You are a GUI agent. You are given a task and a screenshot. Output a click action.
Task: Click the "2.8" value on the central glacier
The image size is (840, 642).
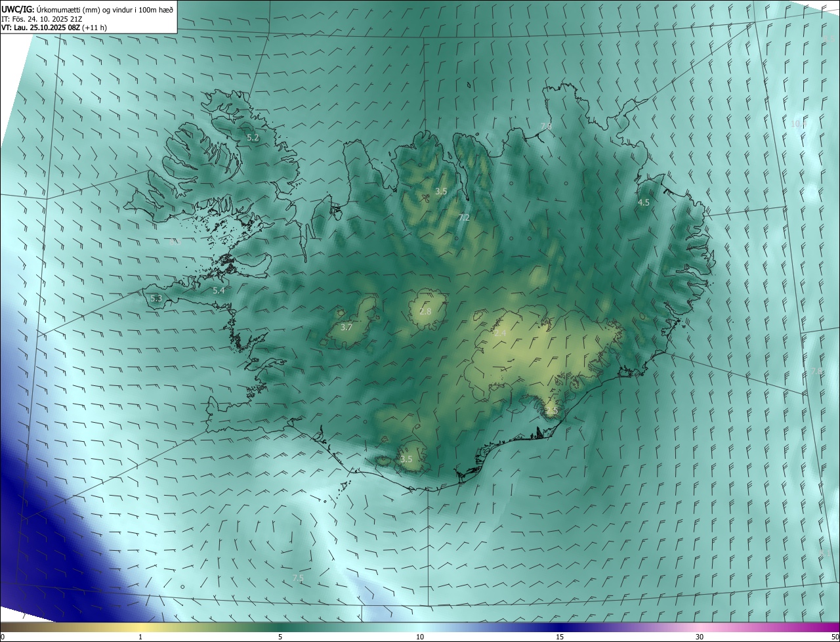tap(425, 311)
